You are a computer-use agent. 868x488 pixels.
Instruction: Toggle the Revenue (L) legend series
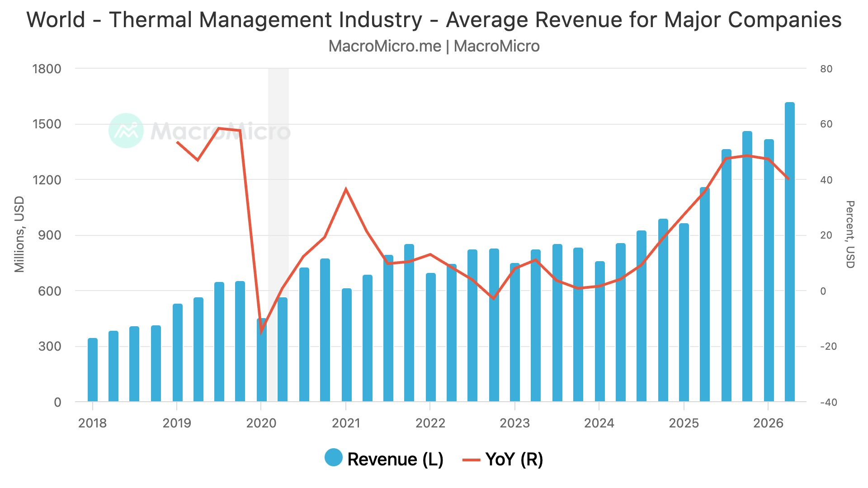point(384,459)
